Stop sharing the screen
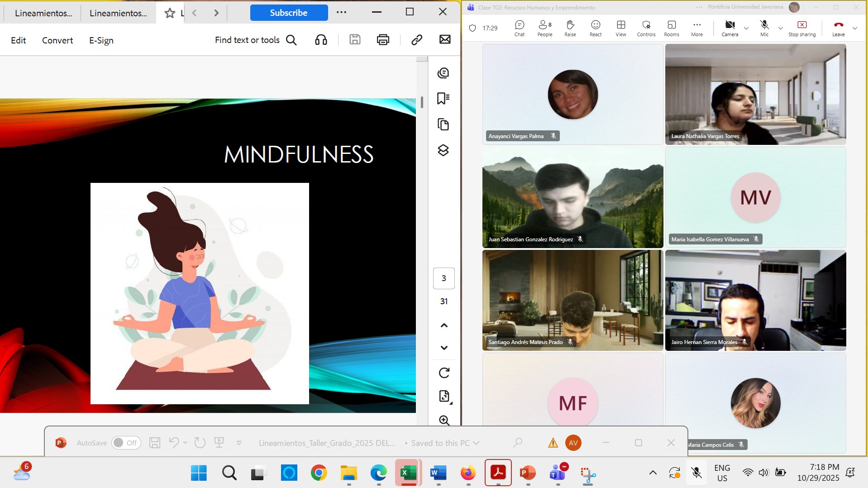Screen dimensions: 868x488 802,28
